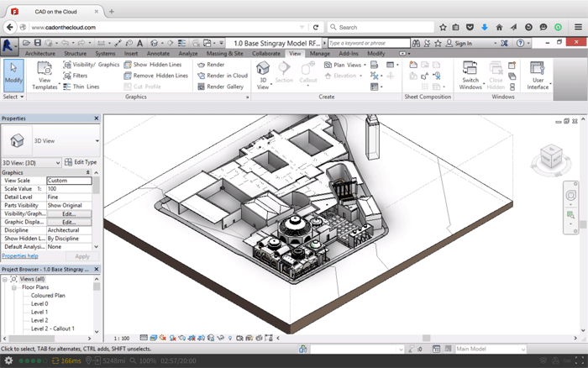Click the browser Home icon
The height and width of the screenshot is (368, 588).
click(499, 27)
